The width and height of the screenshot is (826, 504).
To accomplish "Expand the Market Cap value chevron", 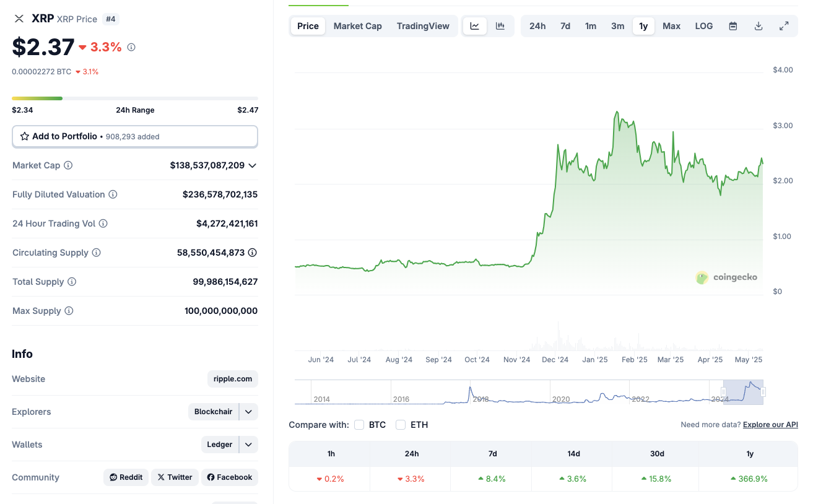I will pos(252,165).
